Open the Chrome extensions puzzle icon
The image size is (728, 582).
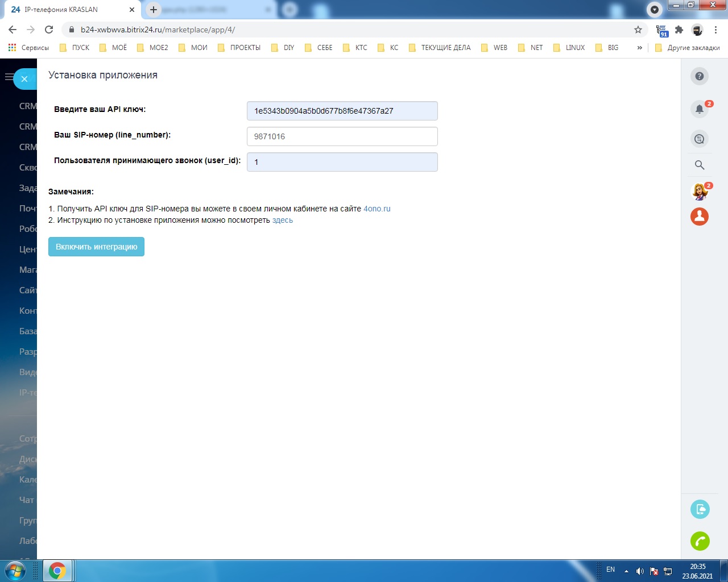pyautogui.click(x=679, y=30)
